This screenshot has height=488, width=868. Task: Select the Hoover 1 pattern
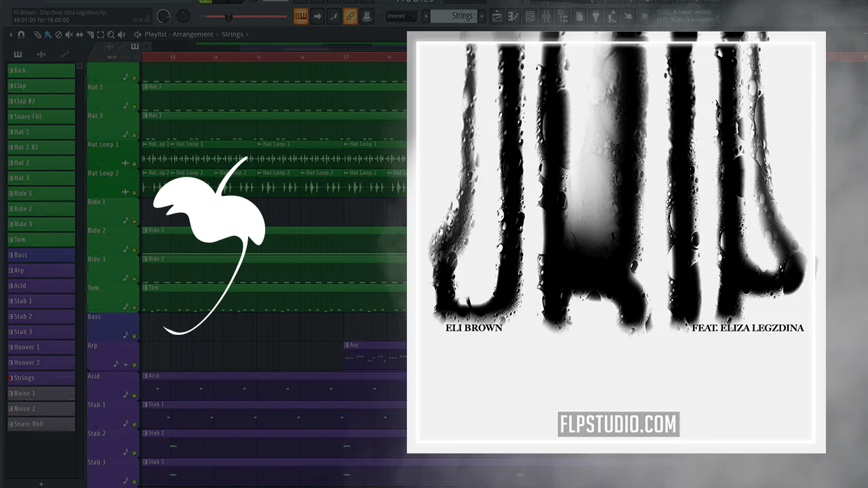[41, 347]
